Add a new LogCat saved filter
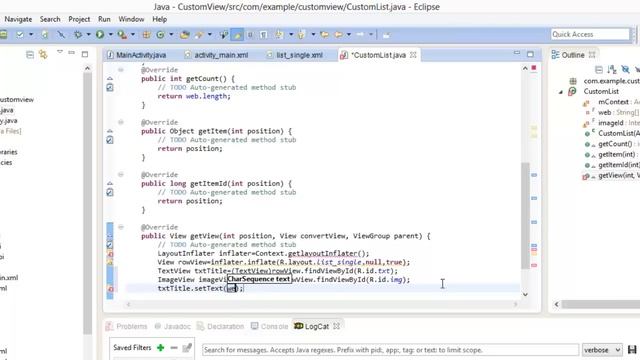640x360 pixels. 160,348
